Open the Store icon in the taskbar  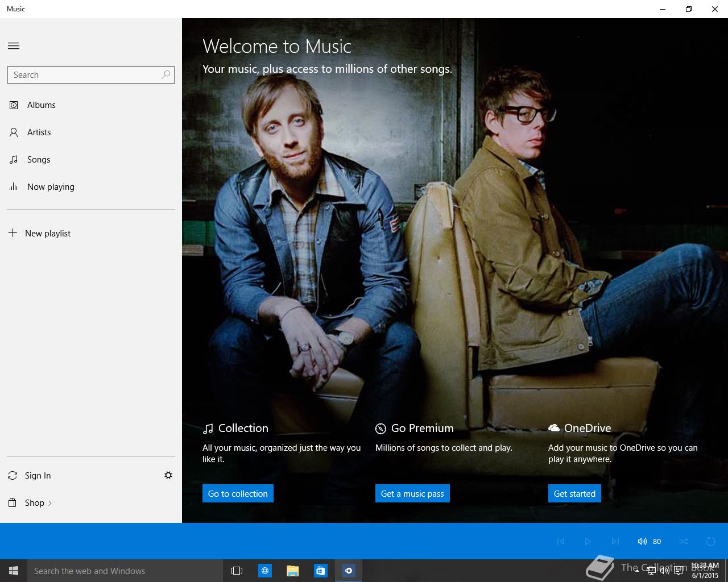coord(321,571)
